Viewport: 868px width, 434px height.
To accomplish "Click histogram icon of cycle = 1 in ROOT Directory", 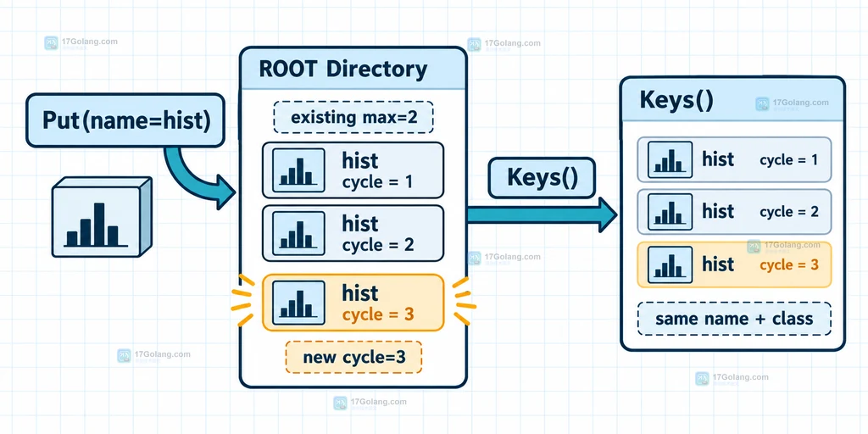I will pos(298,170).
